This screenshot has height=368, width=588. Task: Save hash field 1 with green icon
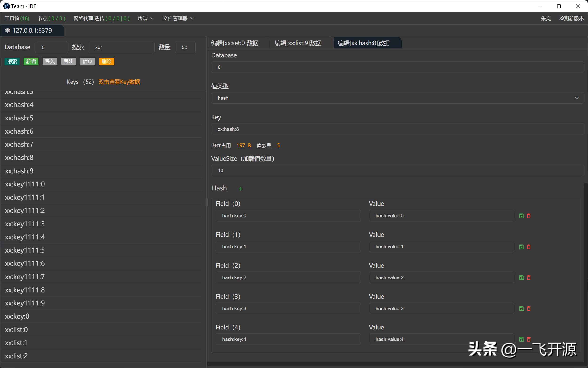(521, 247)
